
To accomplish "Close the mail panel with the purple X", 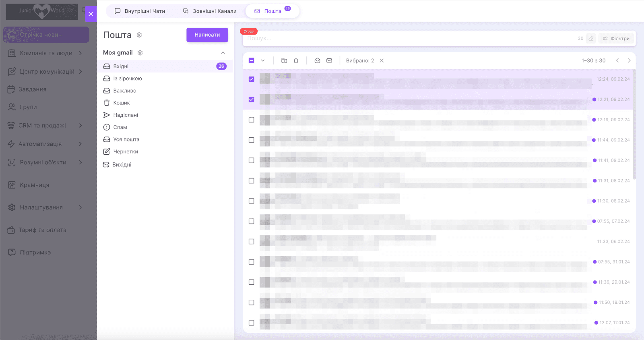I will click(91, 14).
